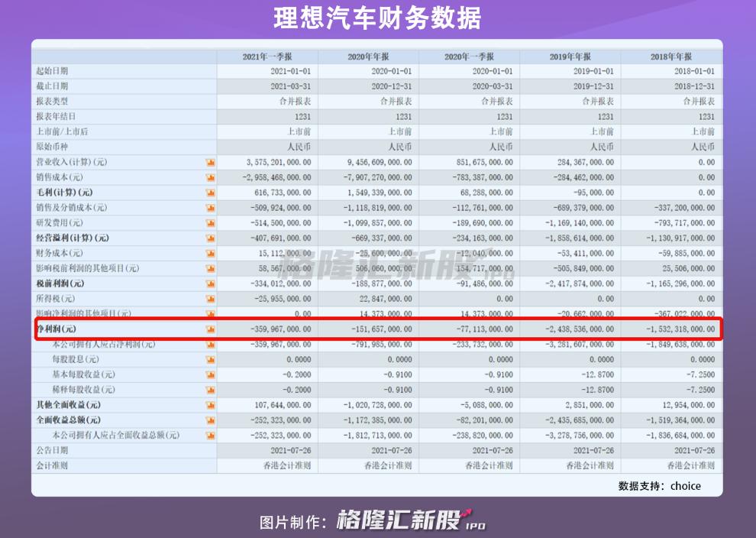Click revenue value 9,456,609,000.00
Viewport: 756px width, 538px height.
point(380,163)
